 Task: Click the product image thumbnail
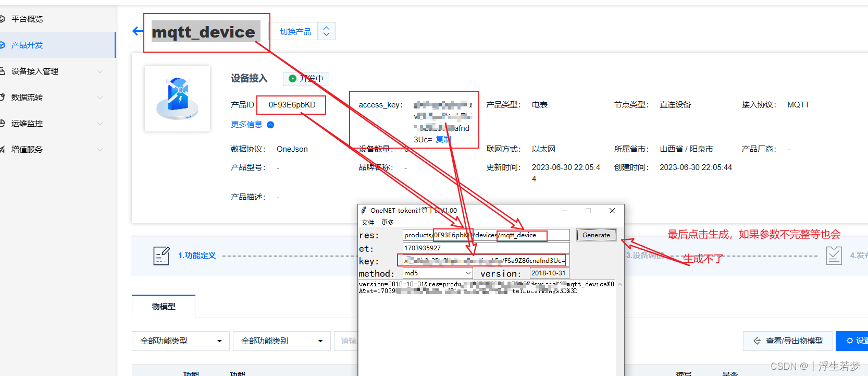click(x=177, y=99)
